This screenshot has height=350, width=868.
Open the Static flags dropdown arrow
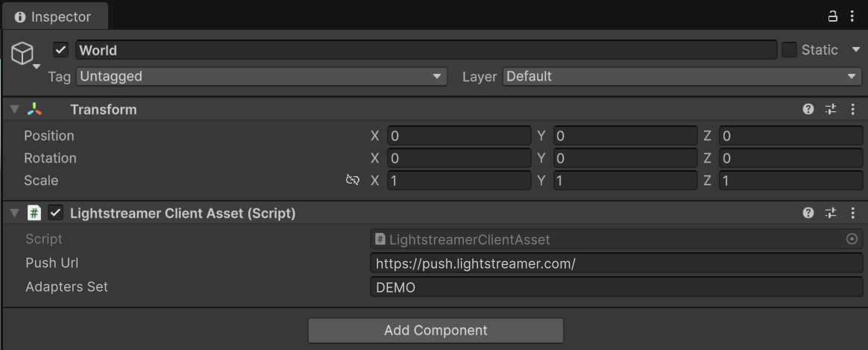(x=854, y=50)
